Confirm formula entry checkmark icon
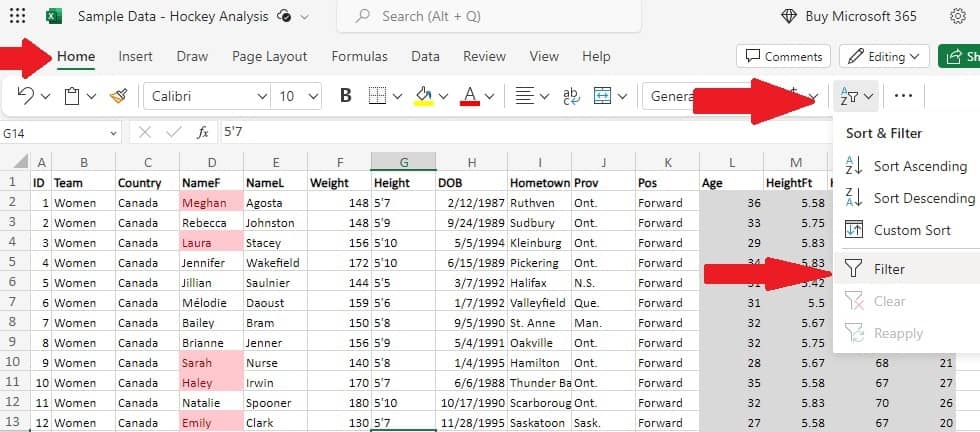 point(174,133)
